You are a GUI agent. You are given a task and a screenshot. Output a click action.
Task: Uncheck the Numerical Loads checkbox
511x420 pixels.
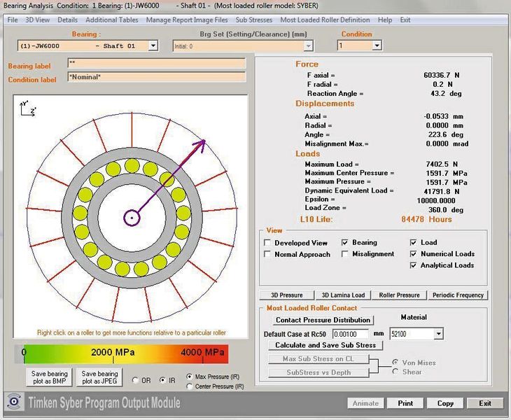tap(414, 254)
